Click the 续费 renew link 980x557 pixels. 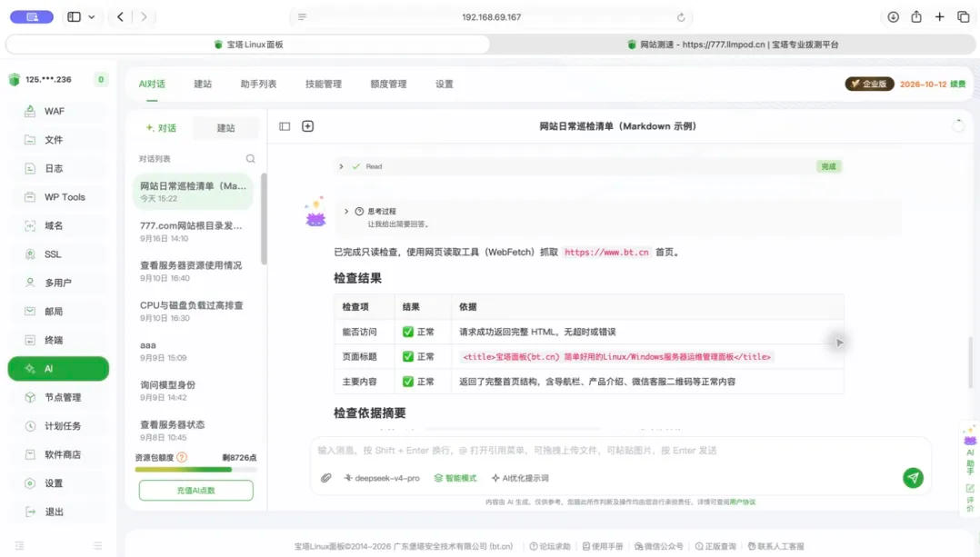point(957,84)
